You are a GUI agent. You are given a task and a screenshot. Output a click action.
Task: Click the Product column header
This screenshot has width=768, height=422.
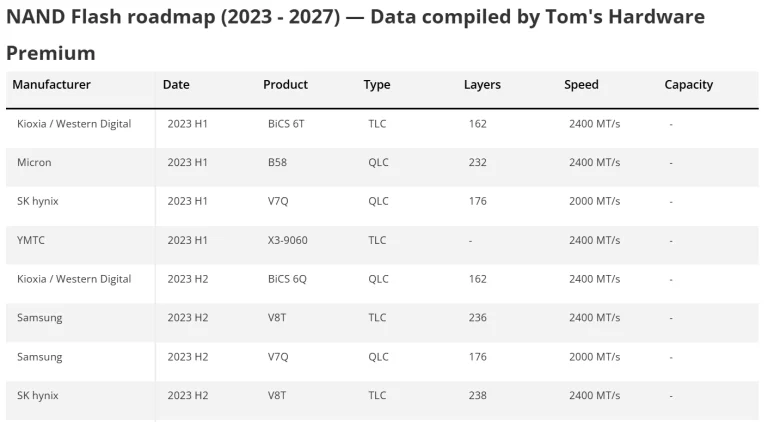pos(285,85)
